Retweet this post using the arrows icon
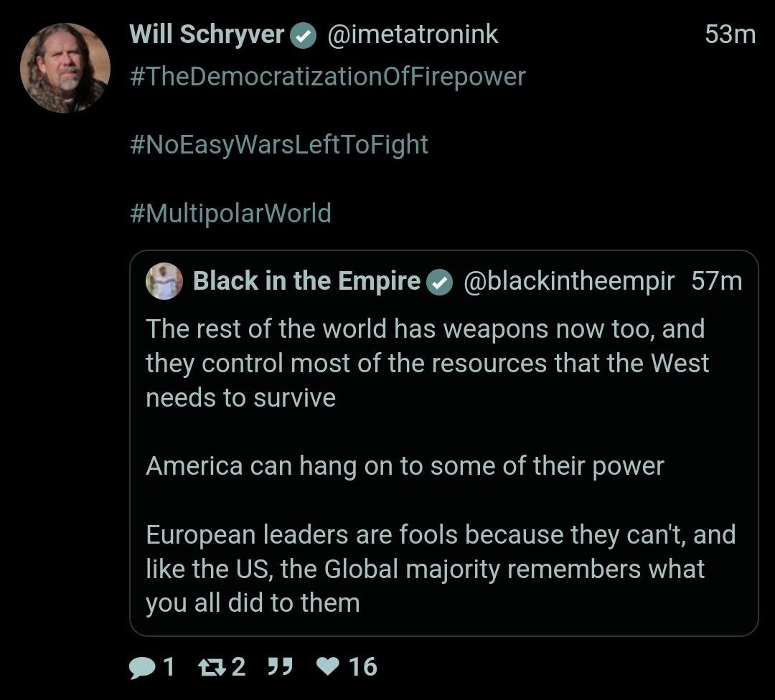The image size is (775, 700). pyautogui.click(x=210, y=668)
